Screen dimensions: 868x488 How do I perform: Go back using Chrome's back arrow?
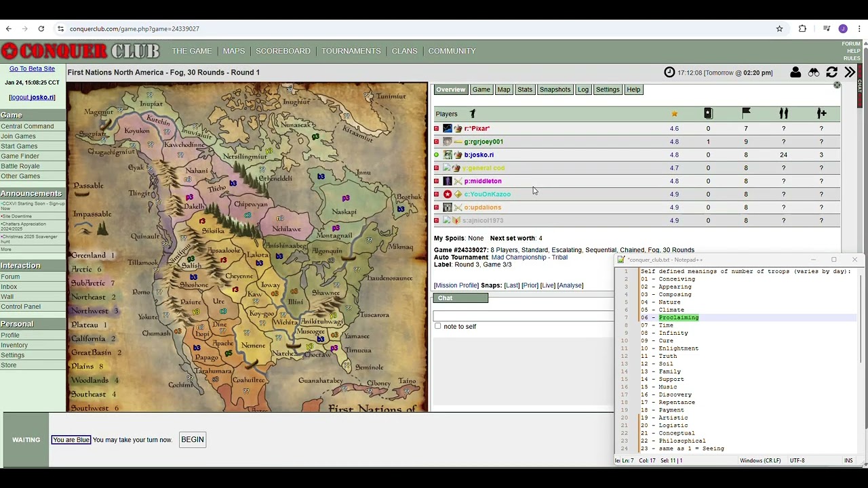(8, 28)
